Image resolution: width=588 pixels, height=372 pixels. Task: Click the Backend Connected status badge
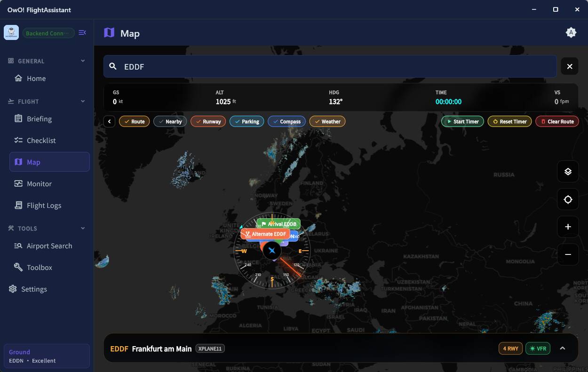48,33
